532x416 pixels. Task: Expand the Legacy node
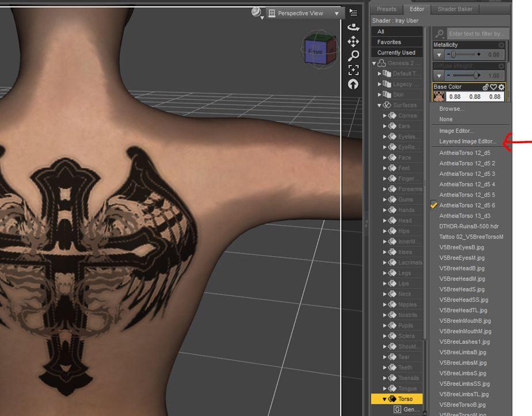click(x=379, y=84)
